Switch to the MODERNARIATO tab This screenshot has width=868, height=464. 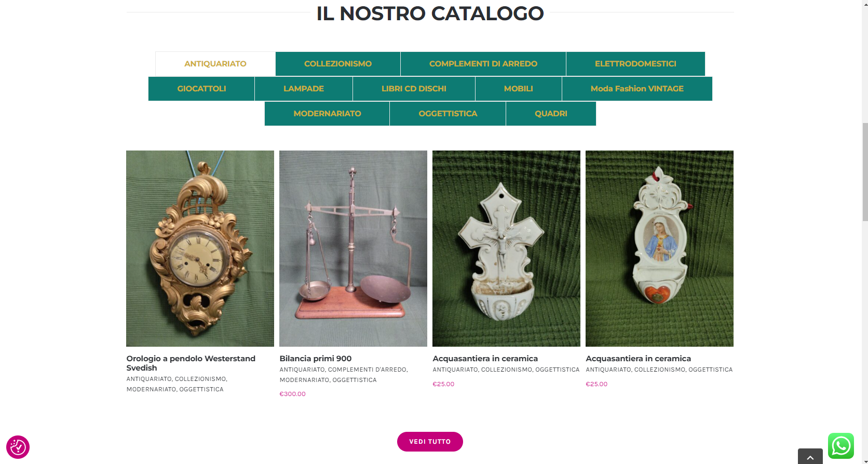pos(327,114)
